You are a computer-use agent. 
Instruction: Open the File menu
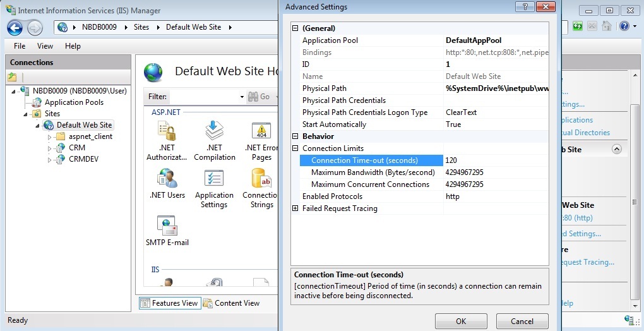coord(20,46)
